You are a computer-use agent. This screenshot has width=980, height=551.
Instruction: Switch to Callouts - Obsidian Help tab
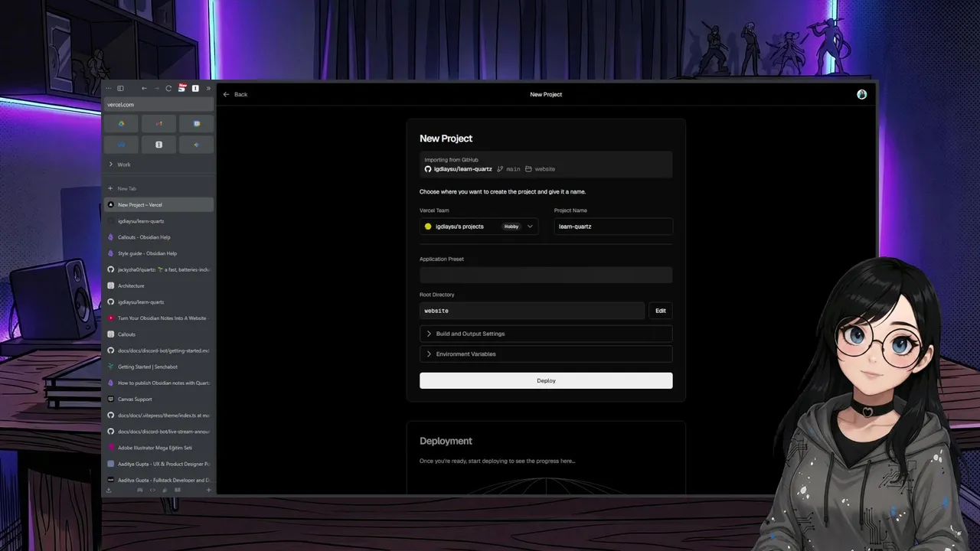click(158, 237)
